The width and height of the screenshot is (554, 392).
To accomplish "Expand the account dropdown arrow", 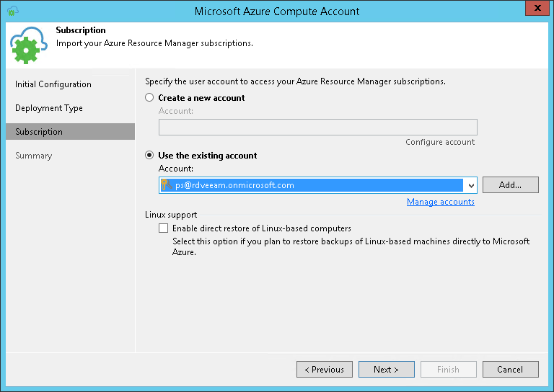I will (x=471, y=185).
